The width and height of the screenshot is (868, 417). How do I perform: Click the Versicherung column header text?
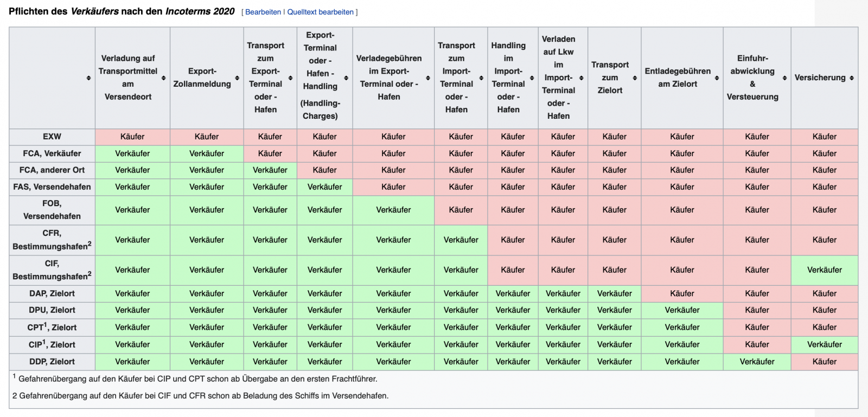pyautogui.click(x=820, y=78)
